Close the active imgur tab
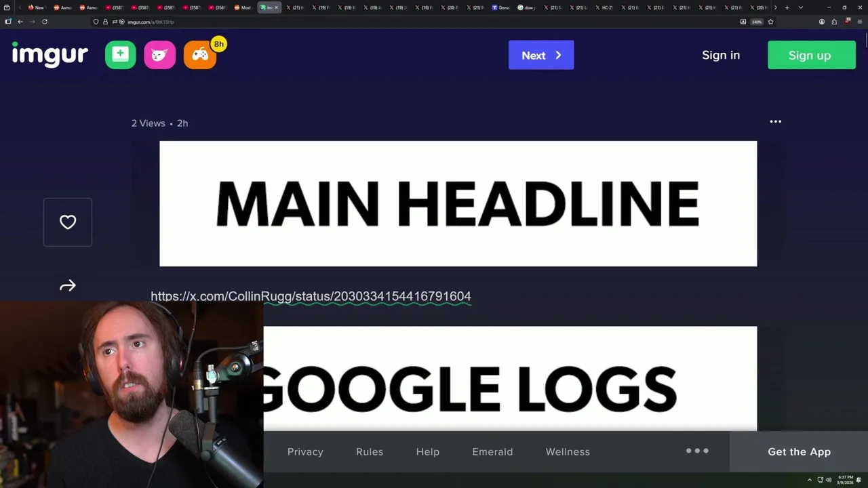 coord(276,7)
